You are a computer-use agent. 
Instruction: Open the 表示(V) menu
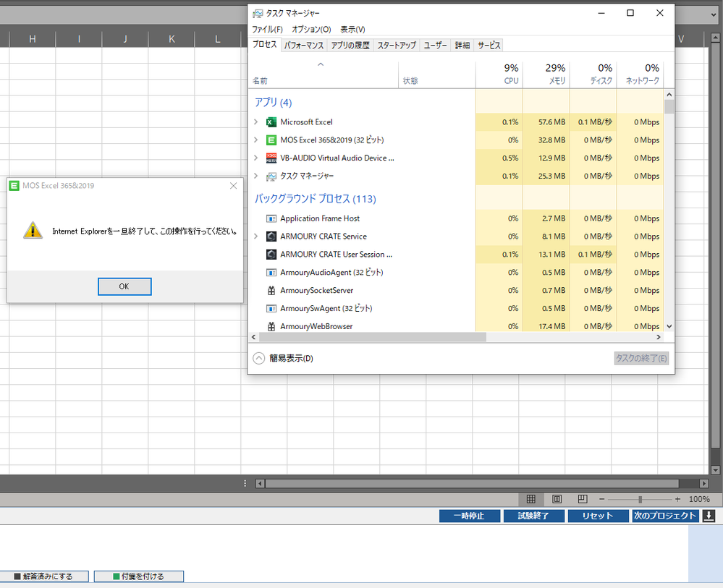[x=352, y=30]
